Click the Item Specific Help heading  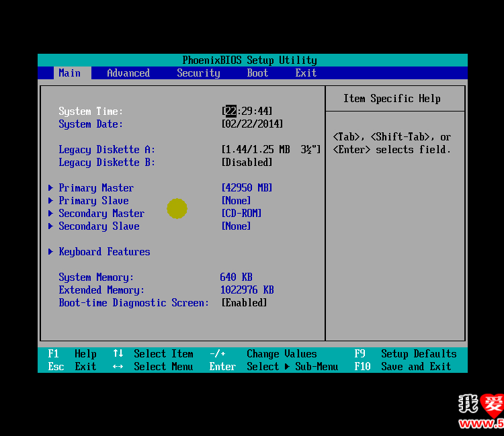[392, 98]
